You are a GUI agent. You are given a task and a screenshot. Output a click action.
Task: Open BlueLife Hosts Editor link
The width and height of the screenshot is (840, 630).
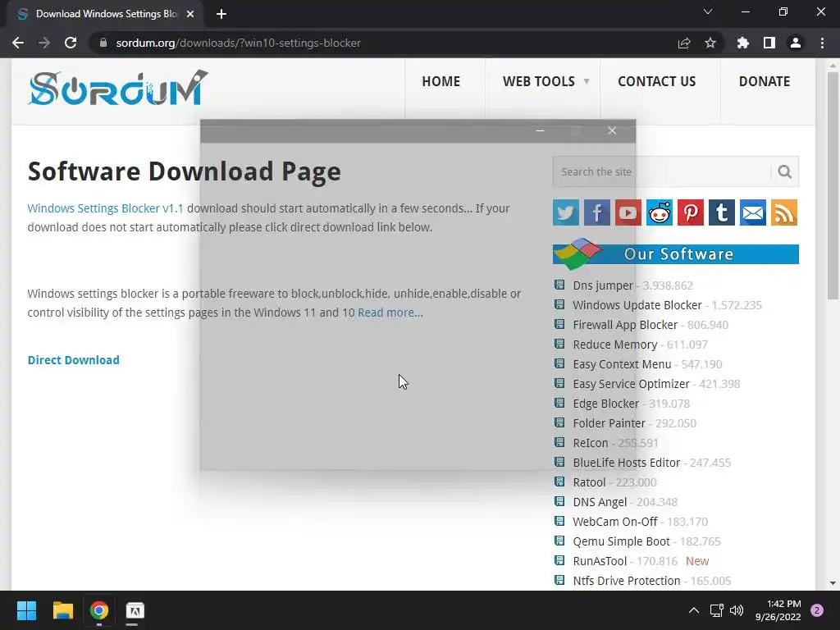pos(626,463)
